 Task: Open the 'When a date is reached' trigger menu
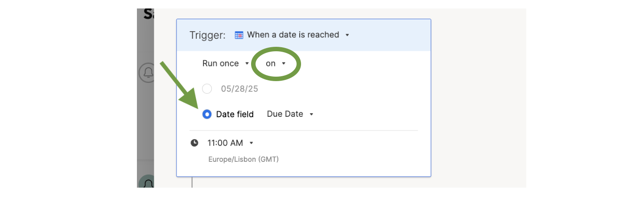coord(293,35)
